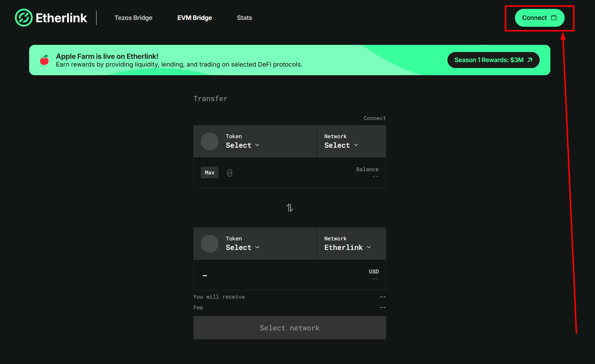Click the source token placeholder circle

(x=209, y=141)
